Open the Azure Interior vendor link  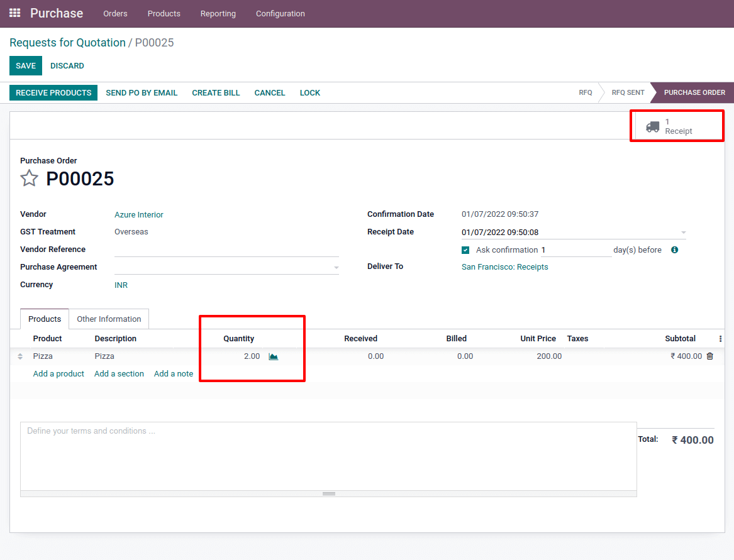coord(139,215)
